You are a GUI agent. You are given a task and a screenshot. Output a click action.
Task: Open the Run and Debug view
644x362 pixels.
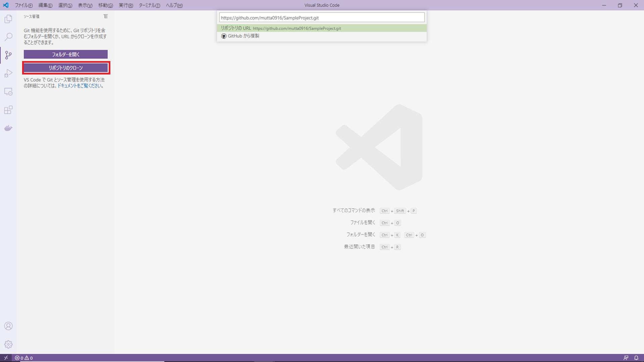tap(8, 73)
